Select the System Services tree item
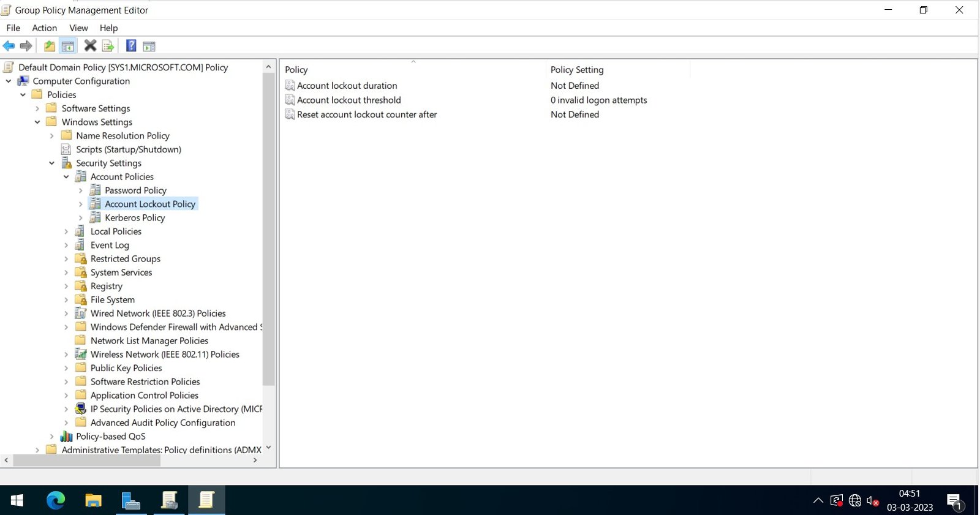This screenshot has width=980, height=515. click(x=121, y=273)
